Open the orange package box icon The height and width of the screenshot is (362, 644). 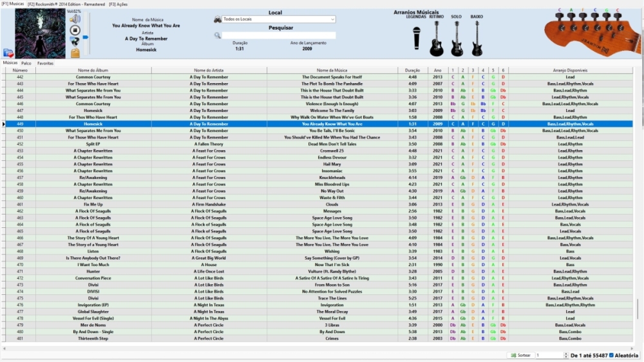click(75, 53)
